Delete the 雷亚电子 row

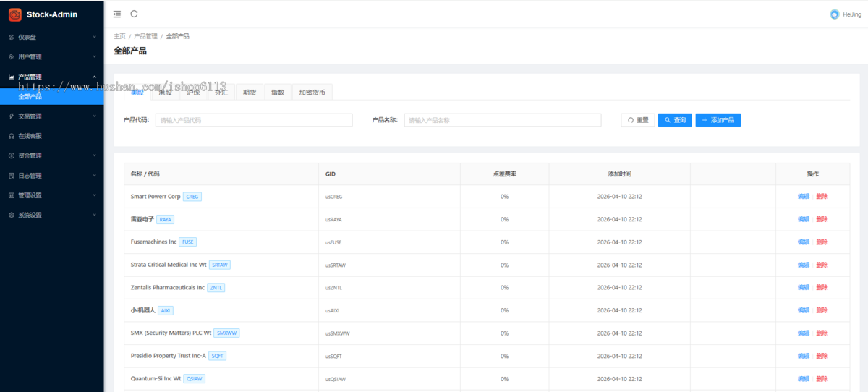(822, 219)
